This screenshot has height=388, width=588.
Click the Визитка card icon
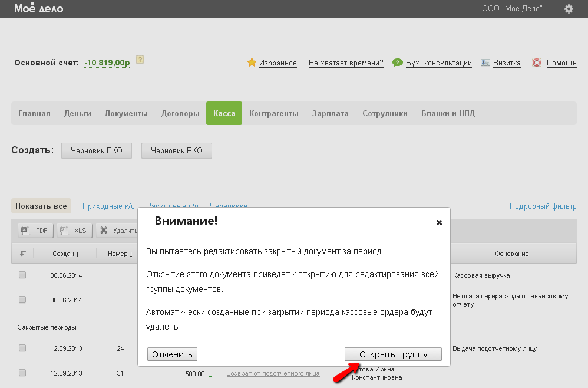485,63
